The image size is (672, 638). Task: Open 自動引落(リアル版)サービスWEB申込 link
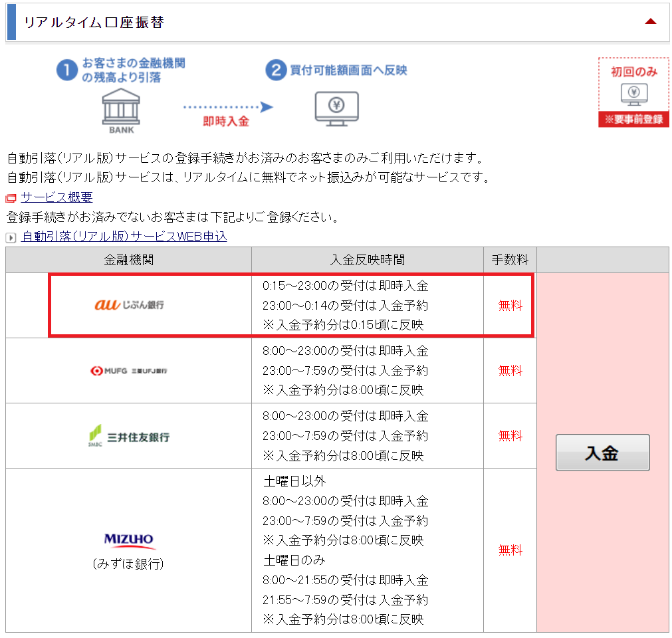124,237
